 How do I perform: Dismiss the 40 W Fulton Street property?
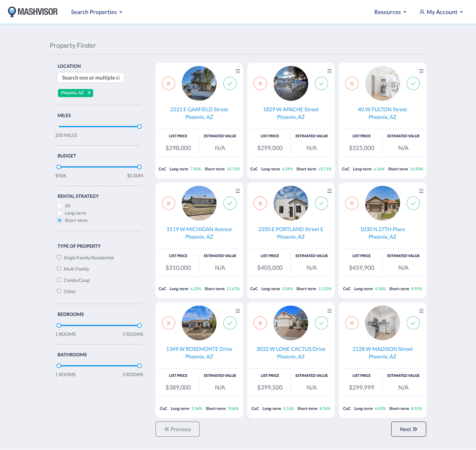click(352, 83)
